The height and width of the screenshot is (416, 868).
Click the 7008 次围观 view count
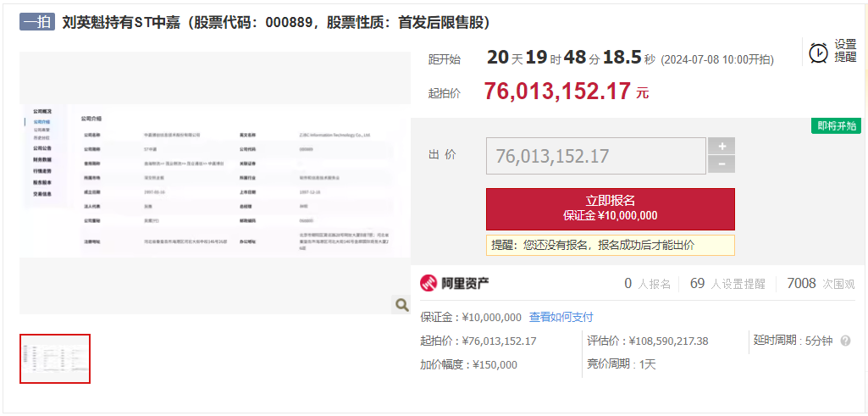(820, 284)
